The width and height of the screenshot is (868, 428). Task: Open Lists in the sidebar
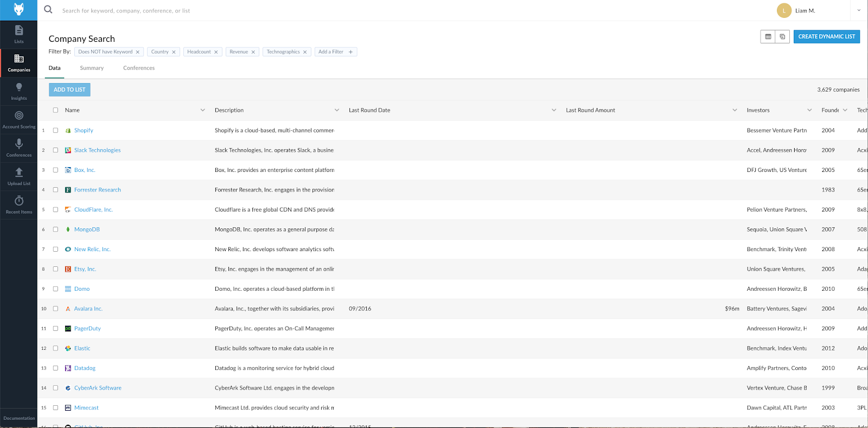coord(19,35)
